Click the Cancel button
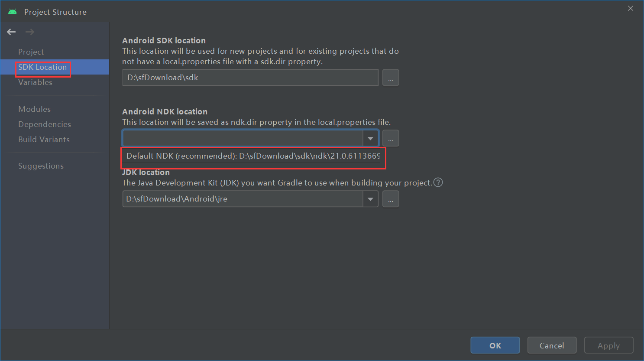The image size is (644, 361). [x=552, y=345]
